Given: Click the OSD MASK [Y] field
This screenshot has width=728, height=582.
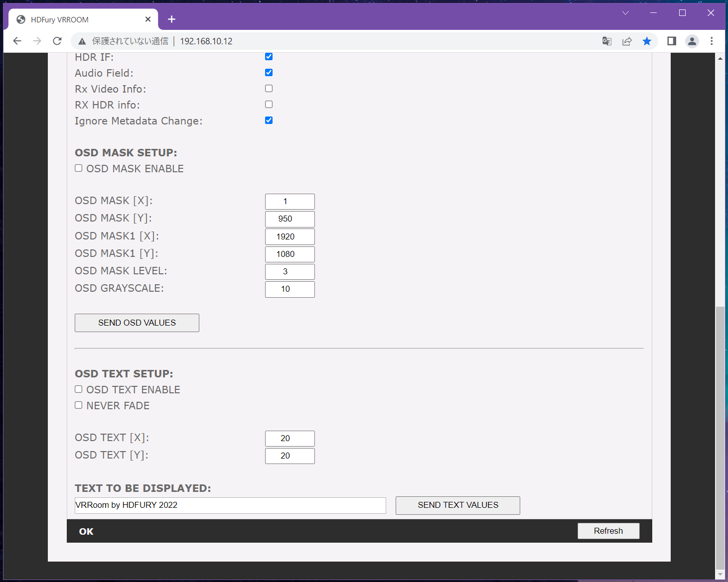Looking at the screenshot, I should coord(290,219).
